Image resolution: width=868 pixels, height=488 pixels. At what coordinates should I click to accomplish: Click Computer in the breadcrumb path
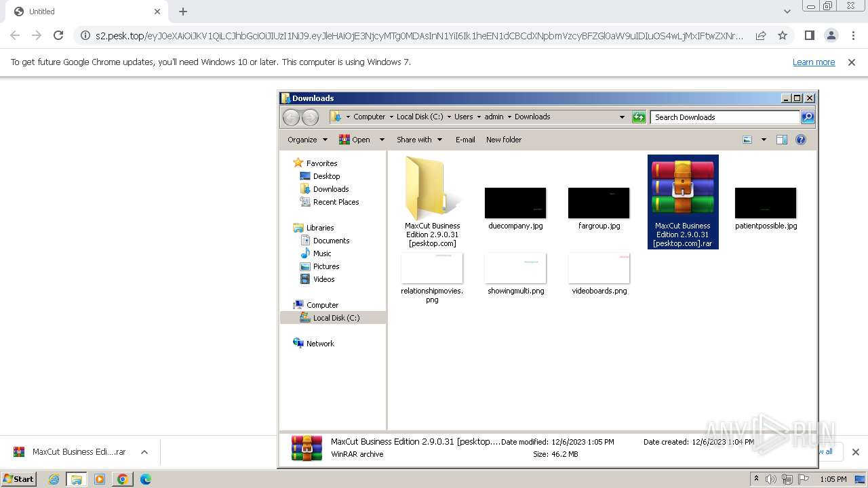pos(369,117)
